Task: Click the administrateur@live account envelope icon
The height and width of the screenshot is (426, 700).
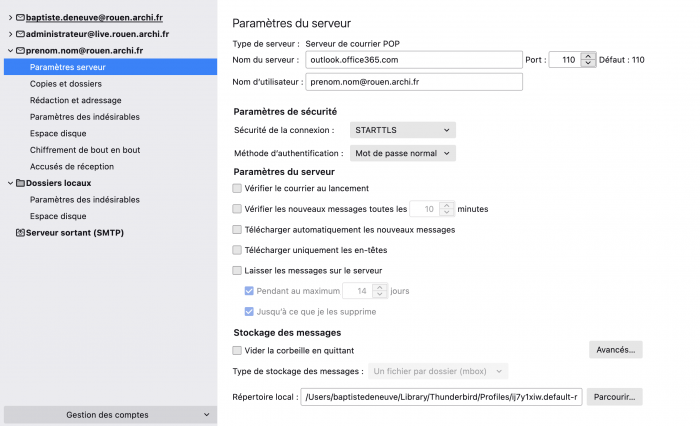Action: click(x=21, y=34)
